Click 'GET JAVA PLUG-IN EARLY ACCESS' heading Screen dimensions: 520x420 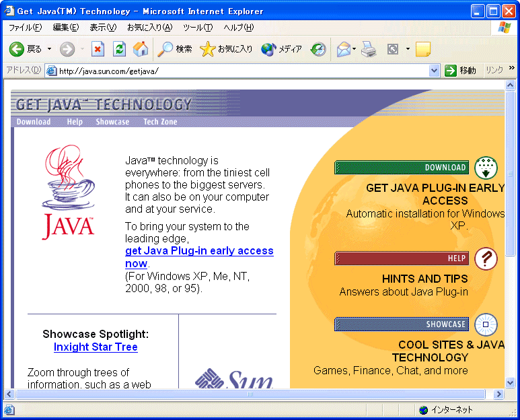(x=435, y=195)
